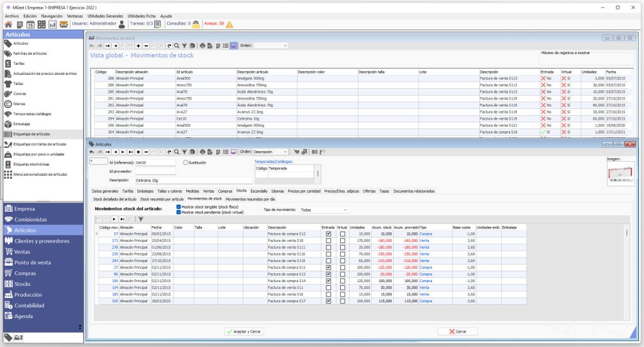This screenshot has width=644, height=347.
Task: Expand the Stocks section in the sidebar
Action: [43, 283]
